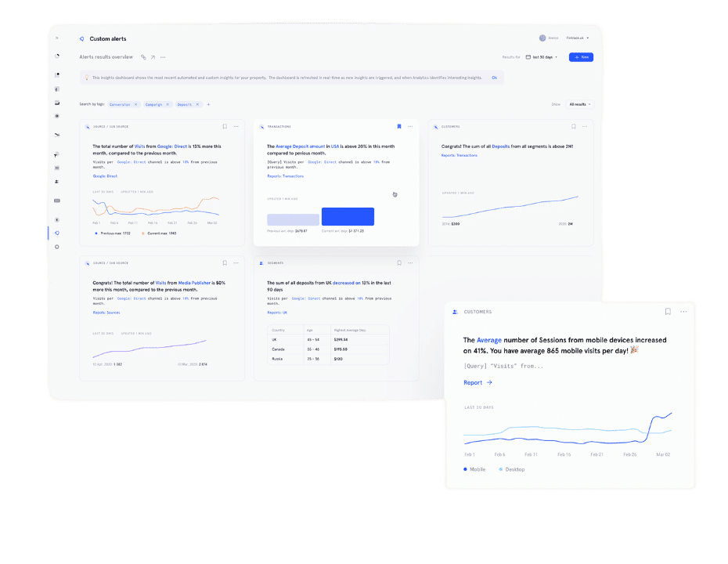Open the account workspace dropdown in the header
728x564 pixels.
click(578, 38)
